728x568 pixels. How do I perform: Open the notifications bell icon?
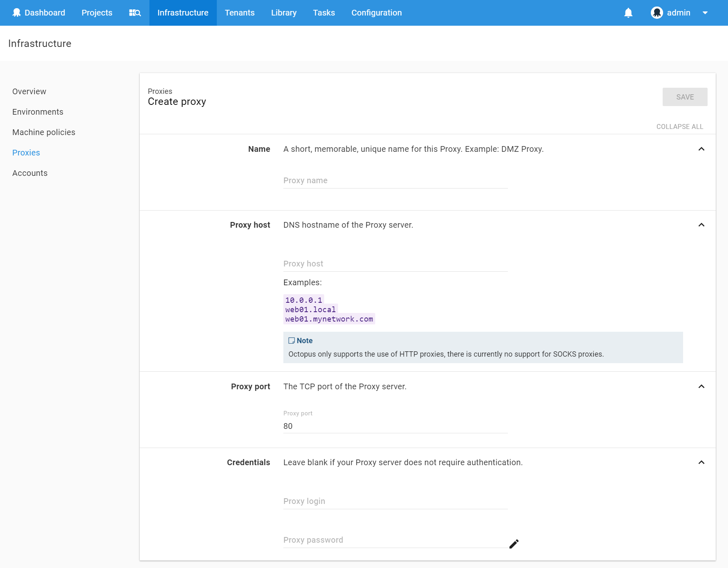coord(628,13)
